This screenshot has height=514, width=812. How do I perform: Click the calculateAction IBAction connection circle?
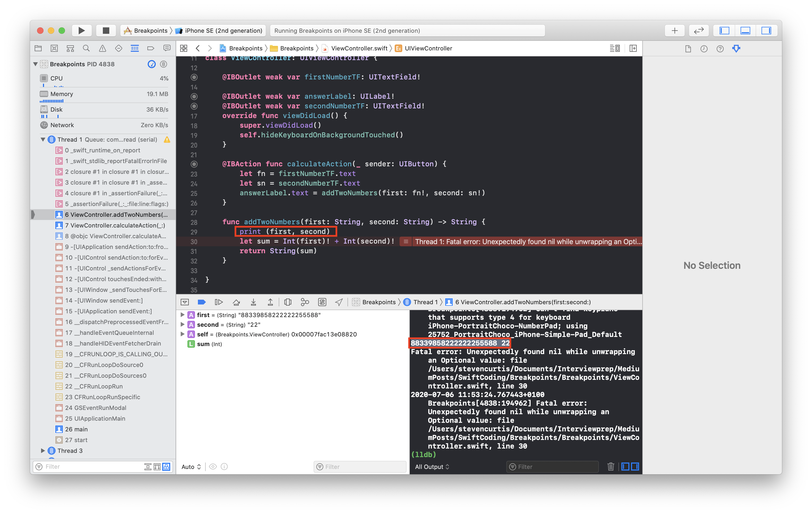point(194,164)
